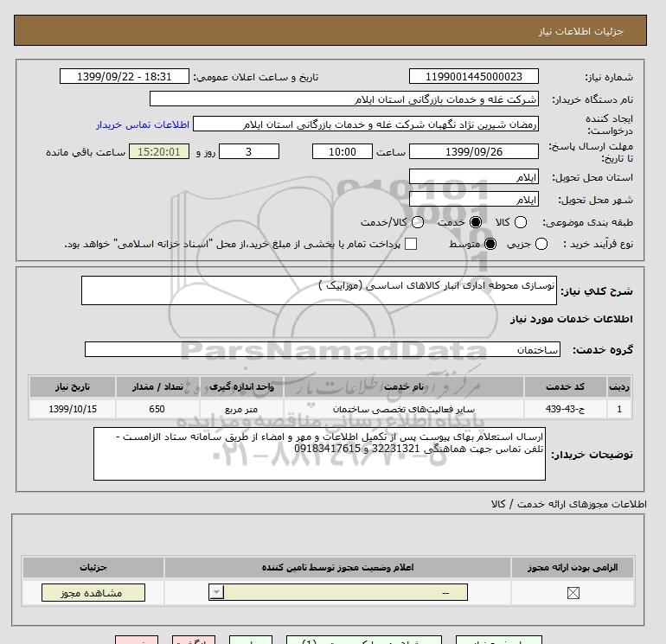
Task: Tick the اسناد خزانه اسلامی payment checkbox
Action: (411, 244)
